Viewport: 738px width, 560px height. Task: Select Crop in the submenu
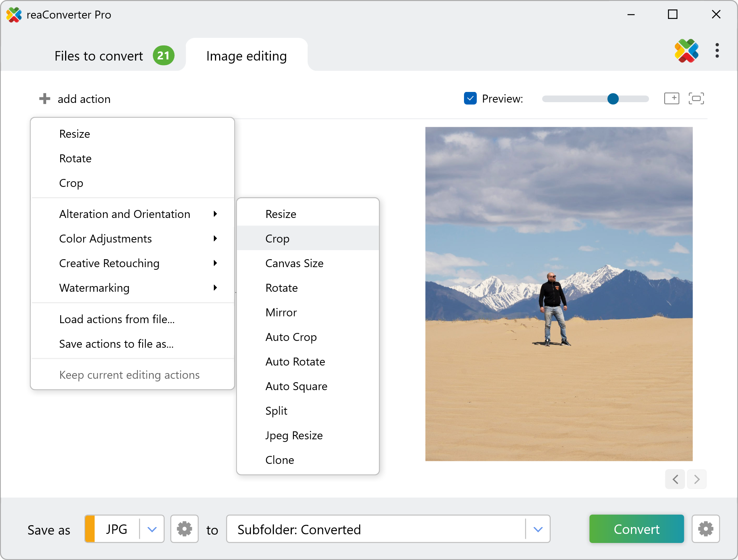coord(277,239)
